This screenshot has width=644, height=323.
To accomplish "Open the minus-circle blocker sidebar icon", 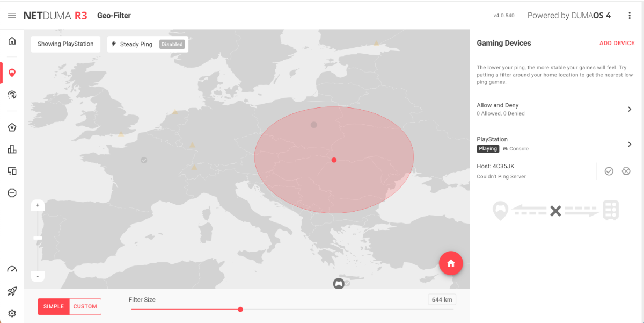I will click(12, 193).
